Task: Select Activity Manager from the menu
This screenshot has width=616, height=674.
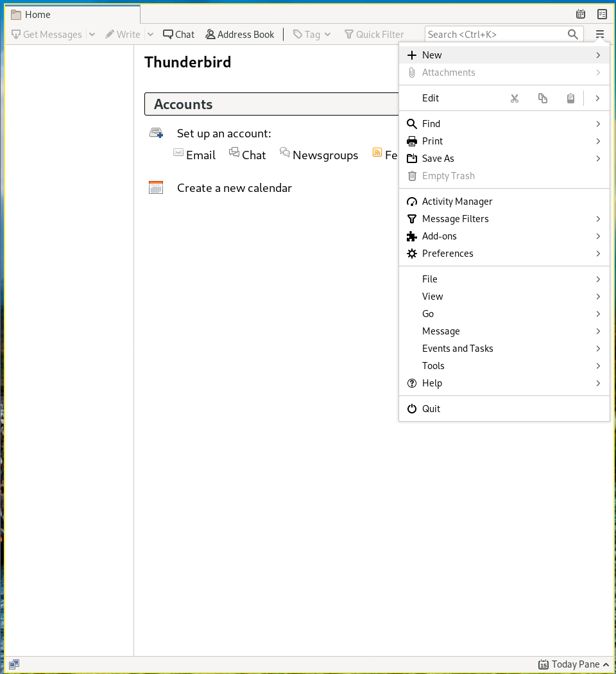Action: tap(457, 202)
